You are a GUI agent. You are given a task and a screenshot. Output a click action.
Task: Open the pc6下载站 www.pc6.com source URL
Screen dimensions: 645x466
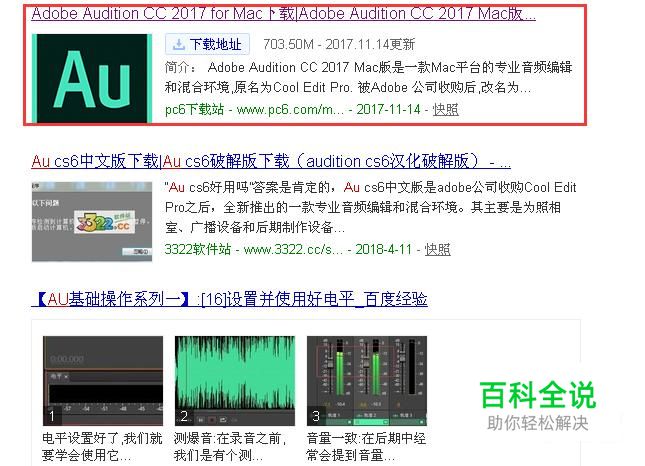[x=254, y=109]
